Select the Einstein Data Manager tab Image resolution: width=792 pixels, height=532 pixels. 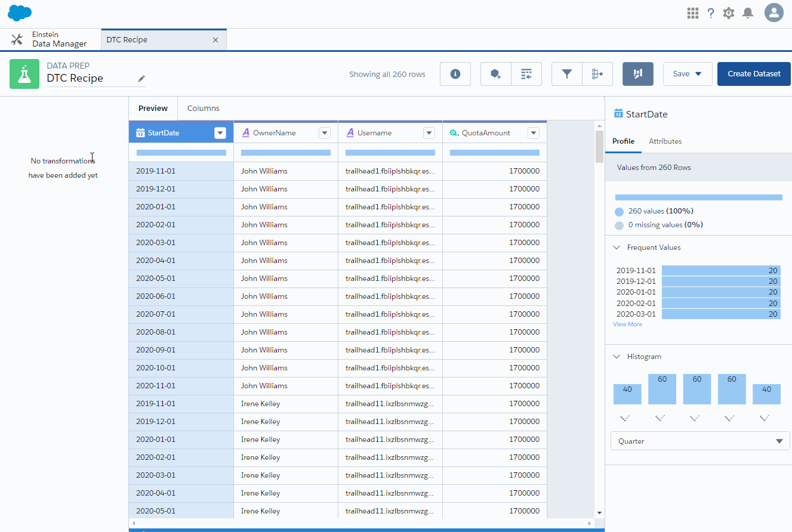(51, 39)
